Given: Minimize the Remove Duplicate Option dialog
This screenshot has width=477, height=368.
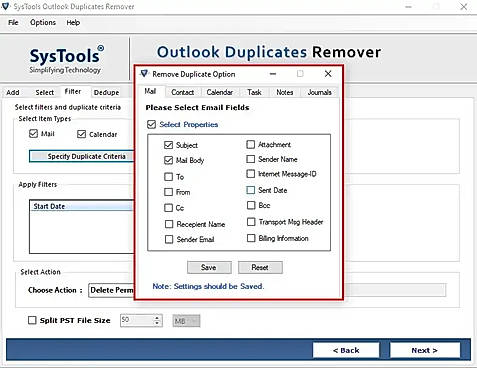Looking at the screenshot, I should coord(273,74).
